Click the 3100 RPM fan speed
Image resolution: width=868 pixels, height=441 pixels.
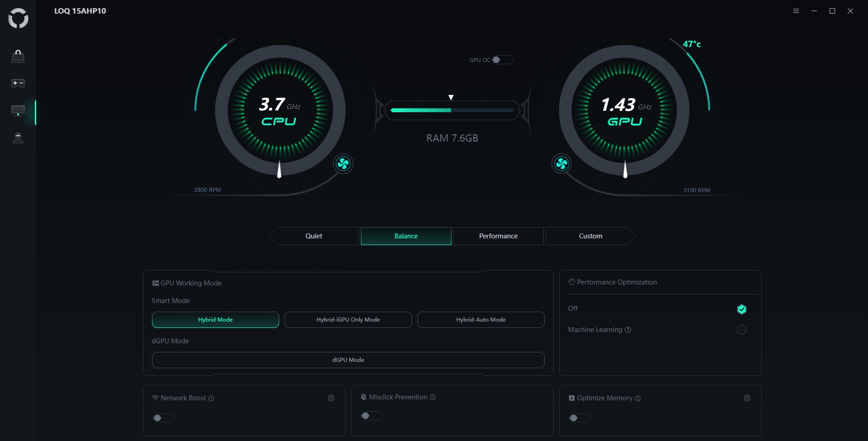pyautogui.click(x=697, y=190)
